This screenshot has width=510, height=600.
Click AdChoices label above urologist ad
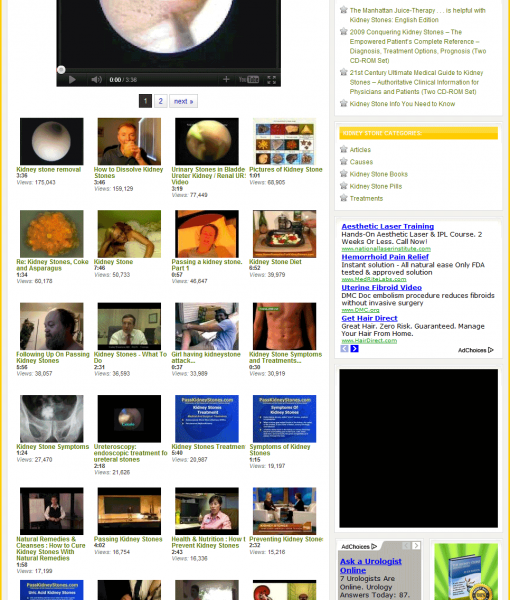(358, 546)
